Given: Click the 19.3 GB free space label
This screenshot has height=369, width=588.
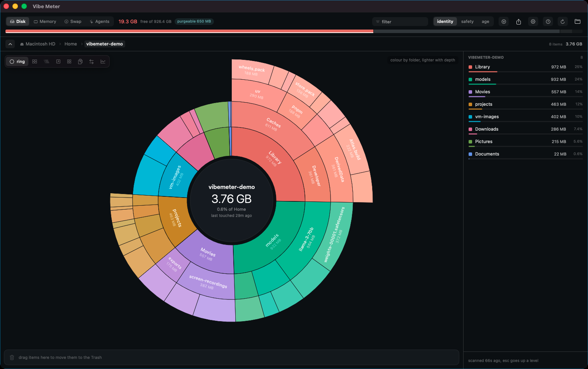Looking at the screenshot, I should (x=128, y=21).
